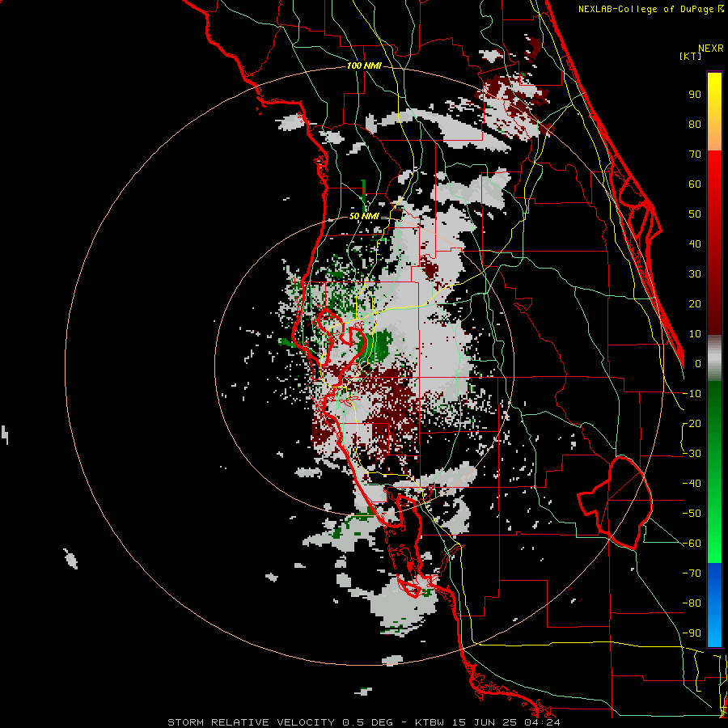Click the blue segment of the color bar
The height and width of the screenshot is (728, 728).
pyautogui.click(x=714, y=604)
